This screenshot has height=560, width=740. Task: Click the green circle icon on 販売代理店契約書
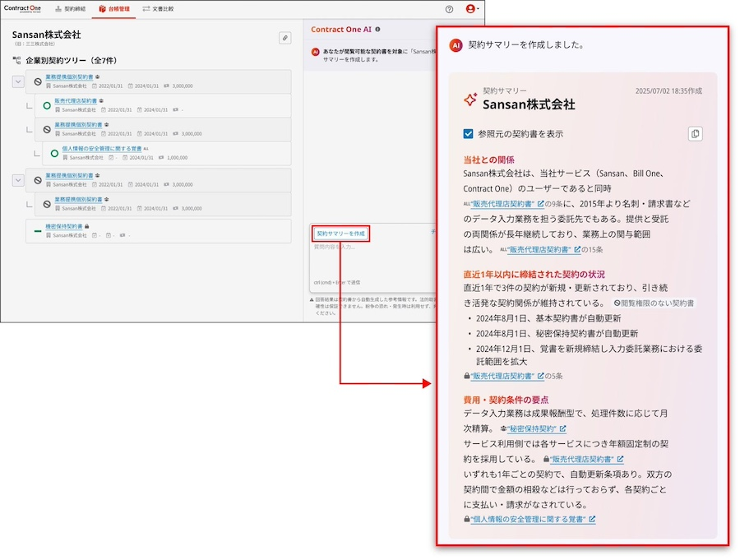click(46, 104)
